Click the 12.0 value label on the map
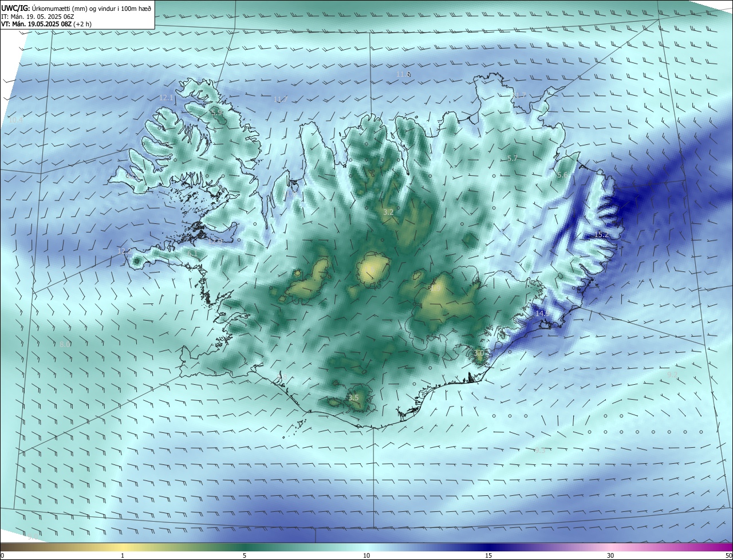Screen dimensions: 733x560 [x=216, y=242]
